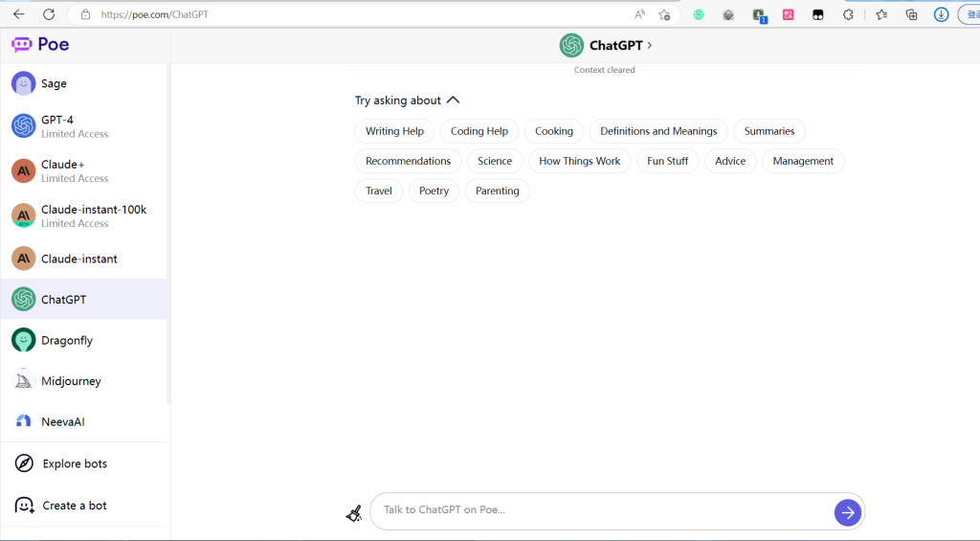Click the Create a bot icon
This screenshot has height=541, width=980.
coord(24,506)
